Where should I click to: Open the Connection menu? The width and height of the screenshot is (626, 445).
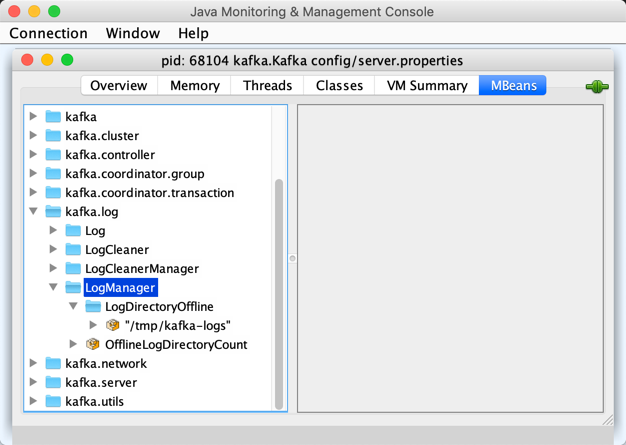coord(48,33)
